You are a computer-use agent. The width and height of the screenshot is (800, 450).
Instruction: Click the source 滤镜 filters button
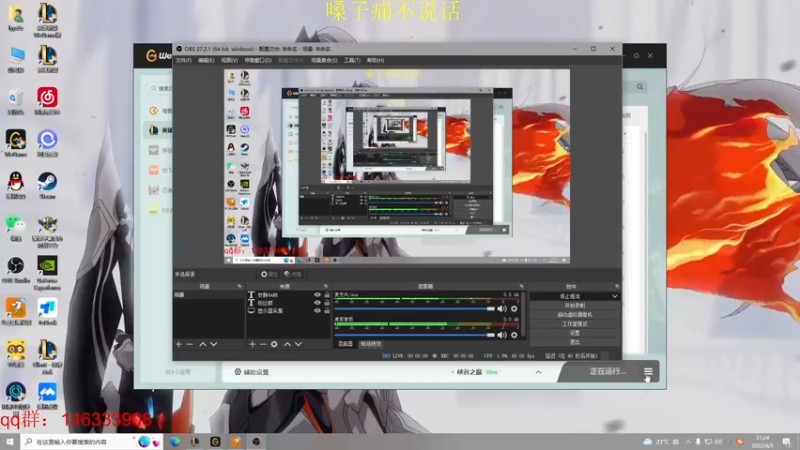tap(292, 274)
